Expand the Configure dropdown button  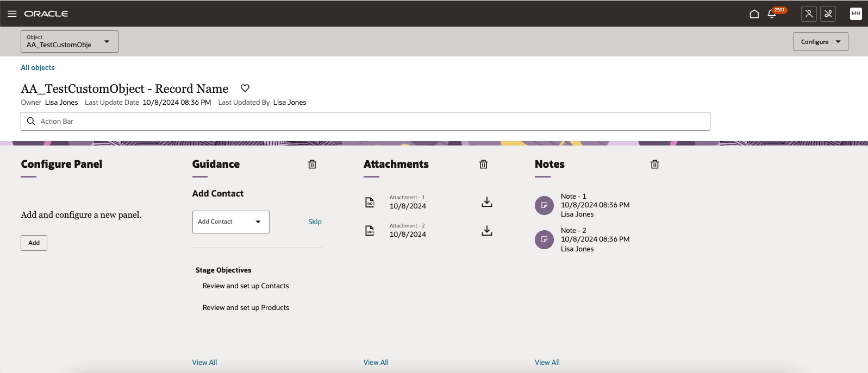[821, 42]
